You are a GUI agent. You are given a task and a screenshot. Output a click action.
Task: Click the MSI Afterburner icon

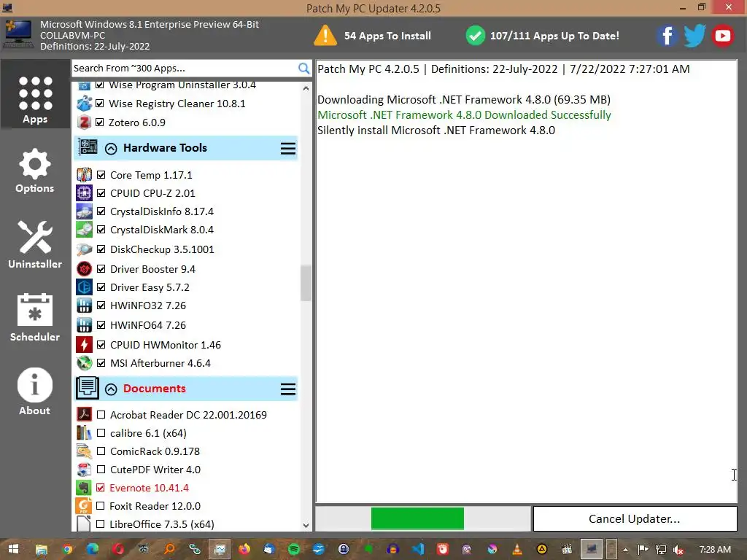click(85, 363)
